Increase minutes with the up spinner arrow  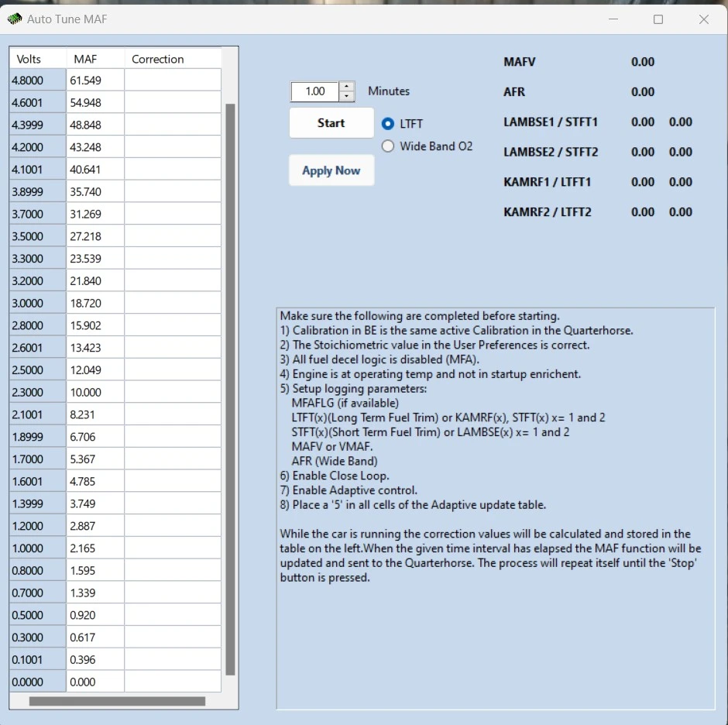pyautogui.click(x=347, y=87)
